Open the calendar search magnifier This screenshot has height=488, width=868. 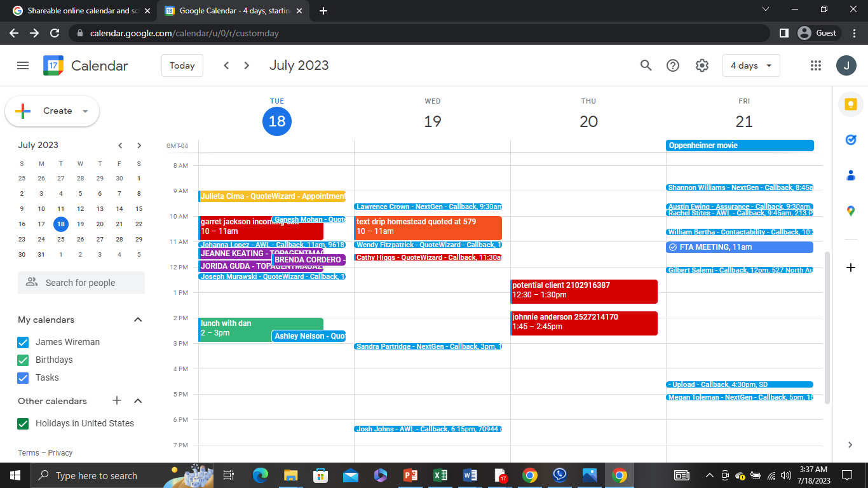646,65
